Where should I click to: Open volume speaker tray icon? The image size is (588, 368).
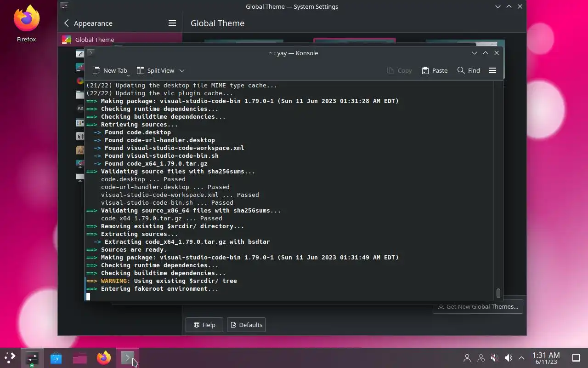tap(508, 358)
